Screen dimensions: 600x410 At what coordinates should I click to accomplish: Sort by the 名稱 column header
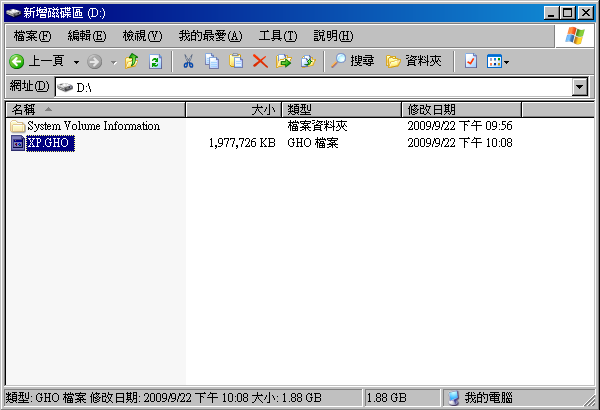tap(96, 110)
